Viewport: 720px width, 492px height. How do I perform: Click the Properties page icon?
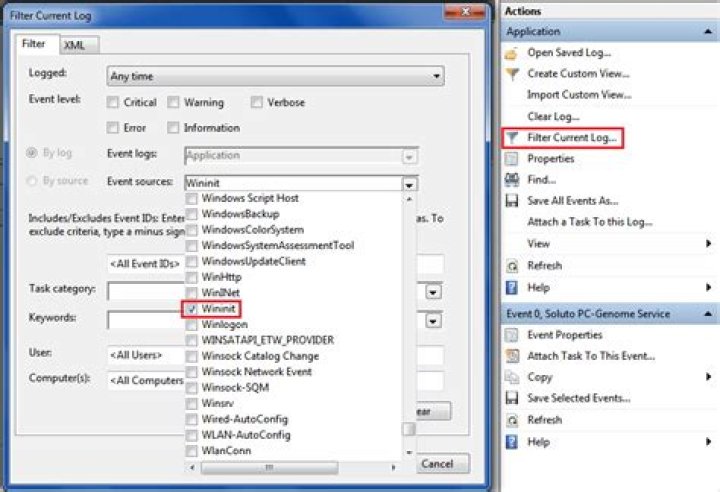tap(512, 159)
